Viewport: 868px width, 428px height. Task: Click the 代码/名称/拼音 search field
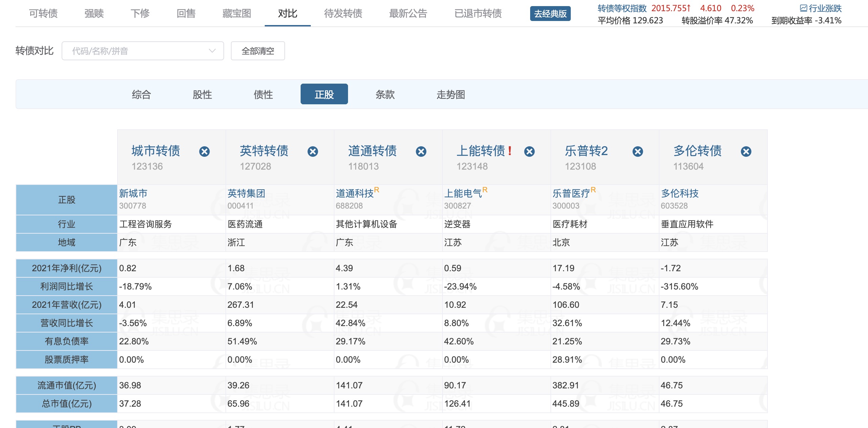point(135,51)
